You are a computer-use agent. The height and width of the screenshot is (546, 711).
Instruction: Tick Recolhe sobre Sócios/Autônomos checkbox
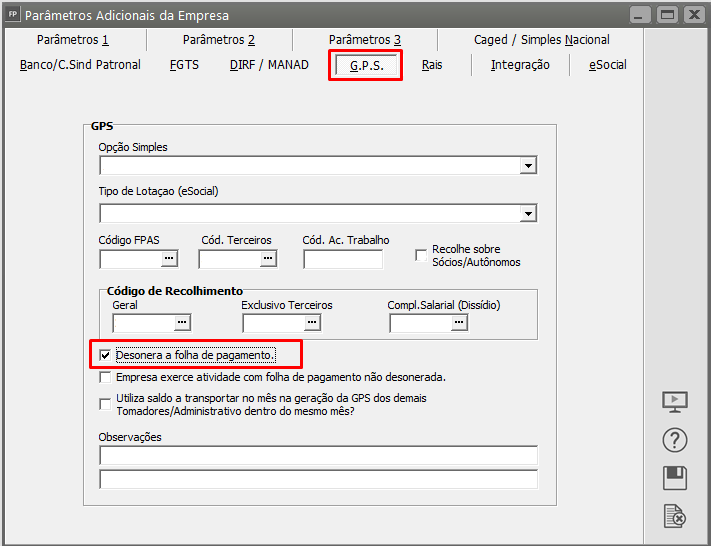click(421, 255)
